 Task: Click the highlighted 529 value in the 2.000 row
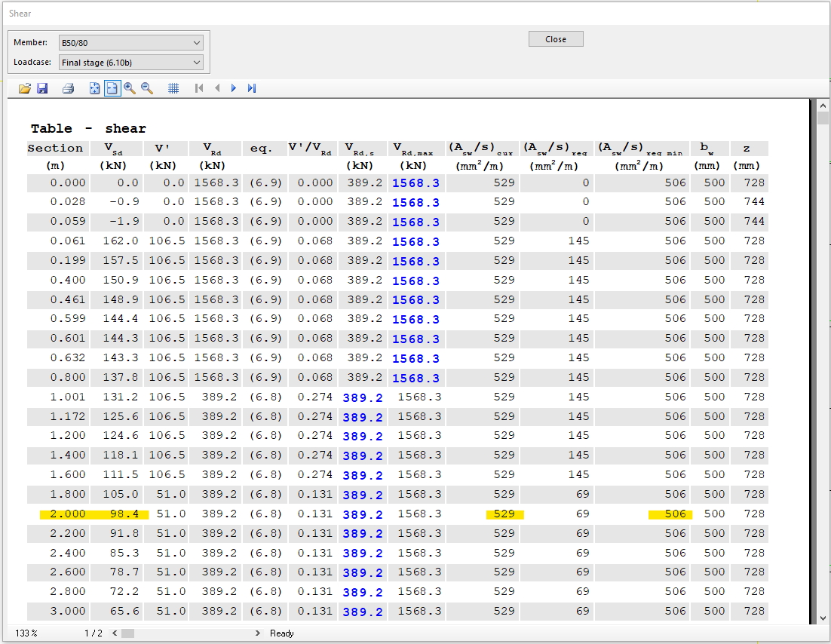pyautogui.click(x=504, y=514)
